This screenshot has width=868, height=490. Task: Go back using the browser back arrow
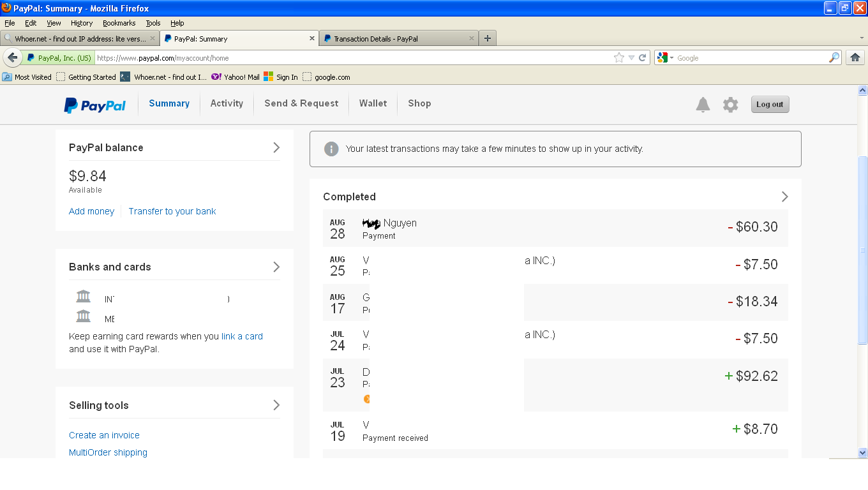[x=12, y=57]
